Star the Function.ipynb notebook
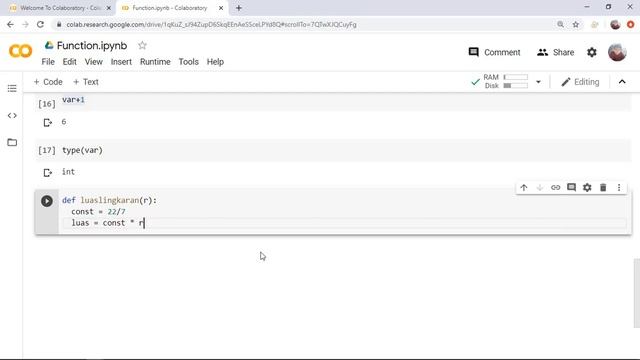This screenshot has width=640, height=360. [142, 45]
